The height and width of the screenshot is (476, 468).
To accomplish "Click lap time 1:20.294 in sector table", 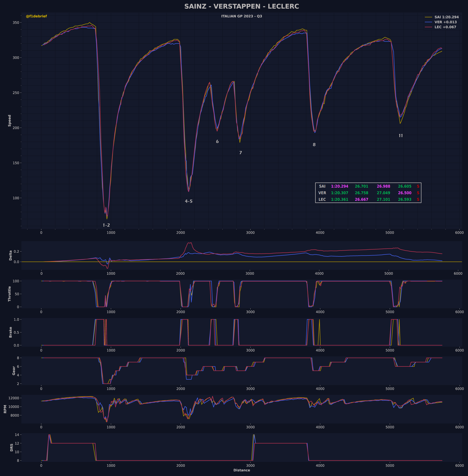I will (x=340, y=186).
